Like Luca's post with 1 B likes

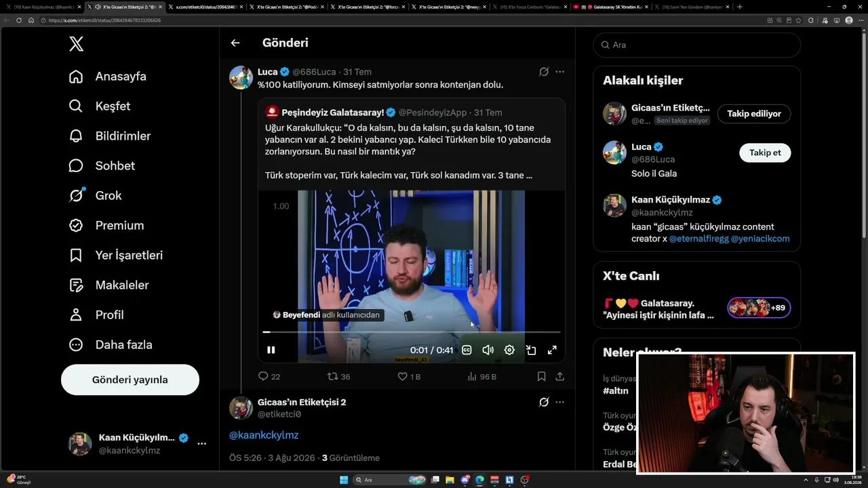pyautogui.click(x=409, y=376)
